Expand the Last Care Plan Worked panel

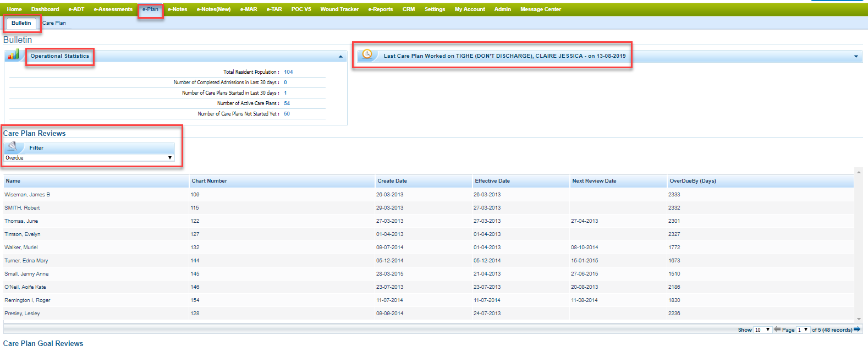click(x=856, y=57)
